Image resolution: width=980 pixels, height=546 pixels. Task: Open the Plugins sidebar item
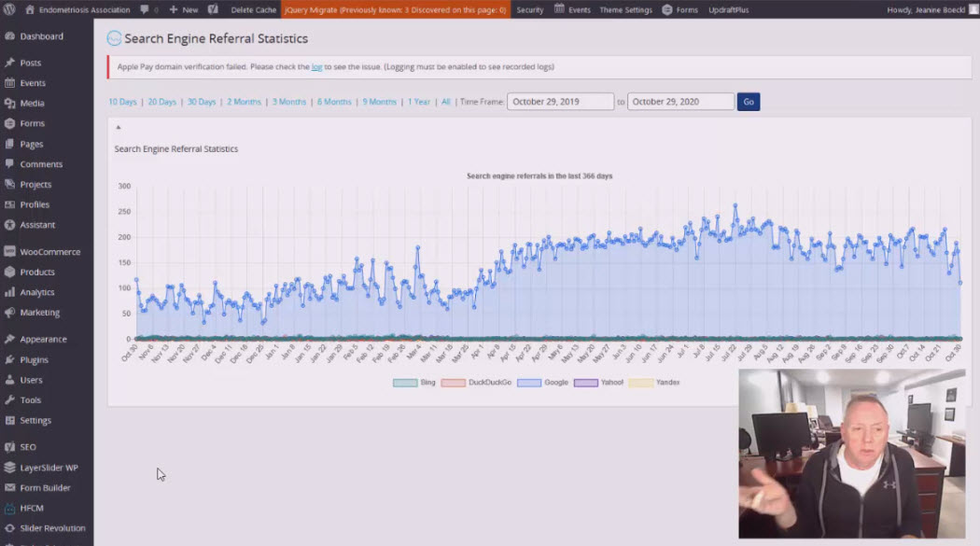pos(34,359)
